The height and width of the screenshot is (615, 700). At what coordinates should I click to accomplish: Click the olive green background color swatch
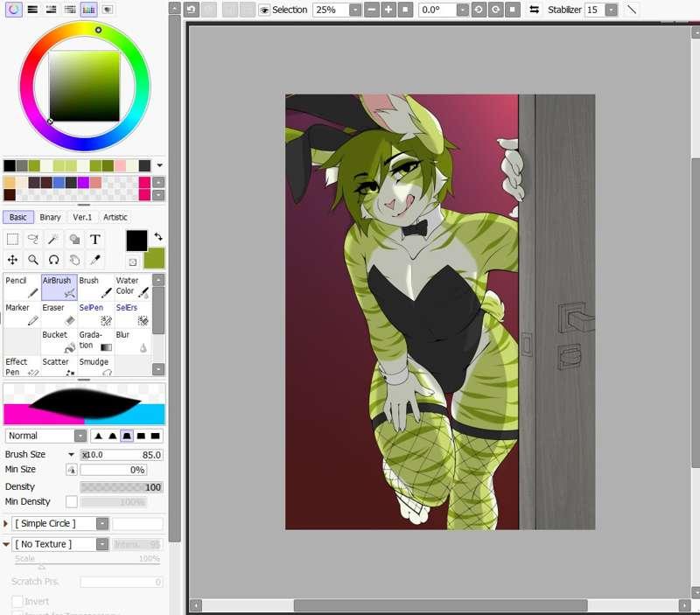156,260
